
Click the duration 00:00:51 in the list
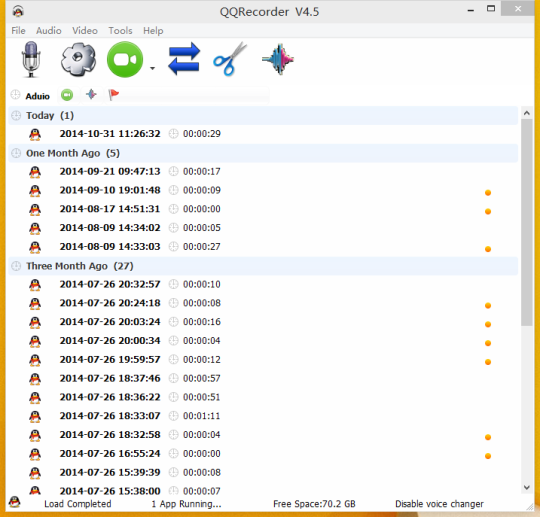pos(201,397)
